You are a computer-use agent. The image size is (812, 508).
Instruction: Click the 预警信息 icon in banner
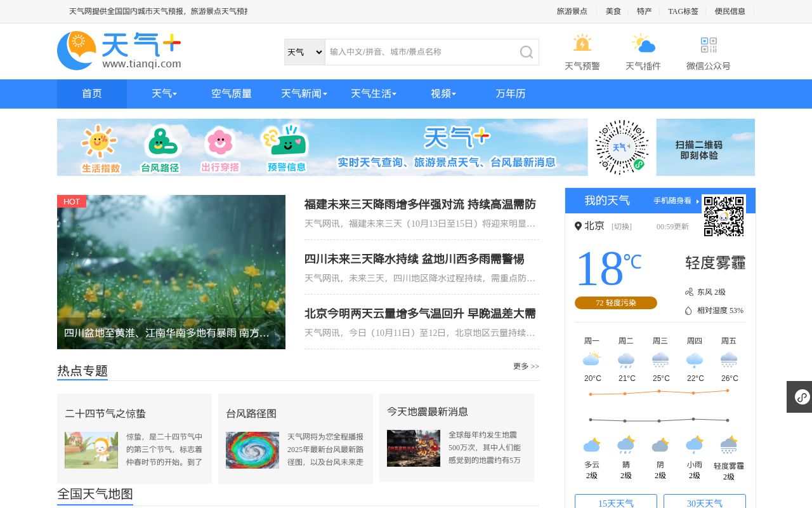click(x=286, y=140)
